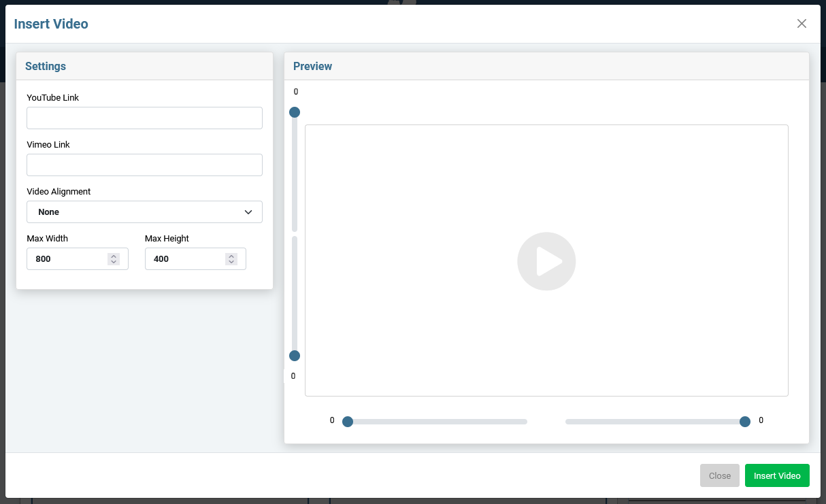Increase Max Height with the up arrow
The width and height of the screenshot is (826, 504).
(231, 256)
